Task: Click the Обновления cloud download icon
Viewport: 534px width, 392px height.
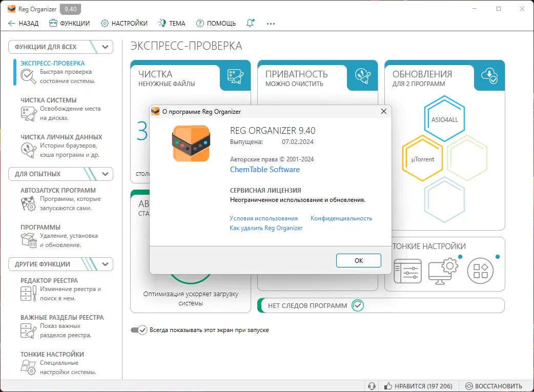Action: click(489, 76)
